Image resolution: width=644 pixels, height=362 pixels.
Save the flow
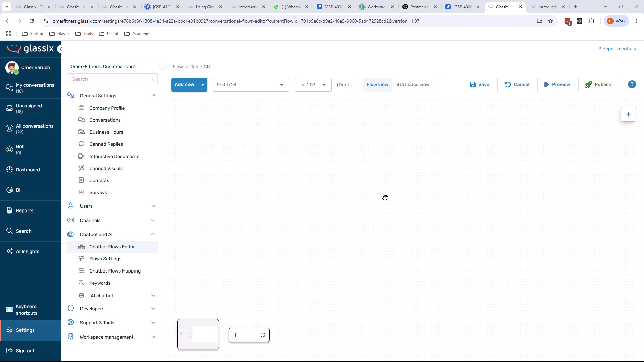pos(479,85)
